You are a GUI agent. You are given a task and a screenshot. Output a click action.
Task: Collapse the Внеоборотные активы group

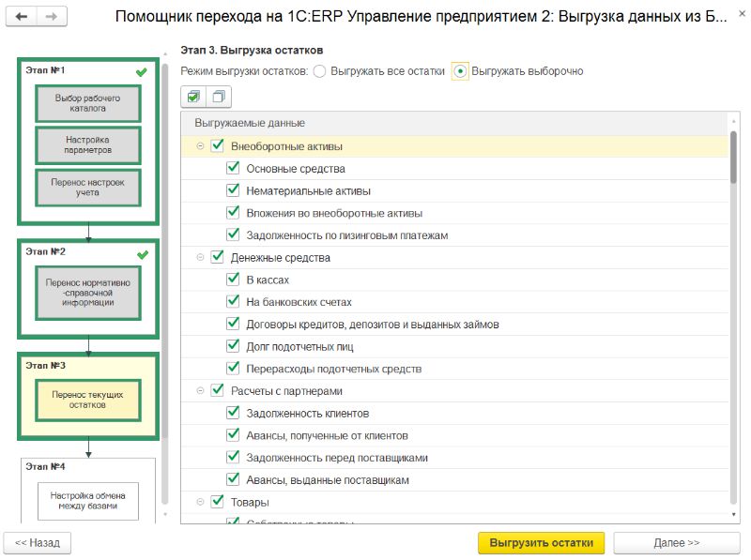tap(200, 146)
